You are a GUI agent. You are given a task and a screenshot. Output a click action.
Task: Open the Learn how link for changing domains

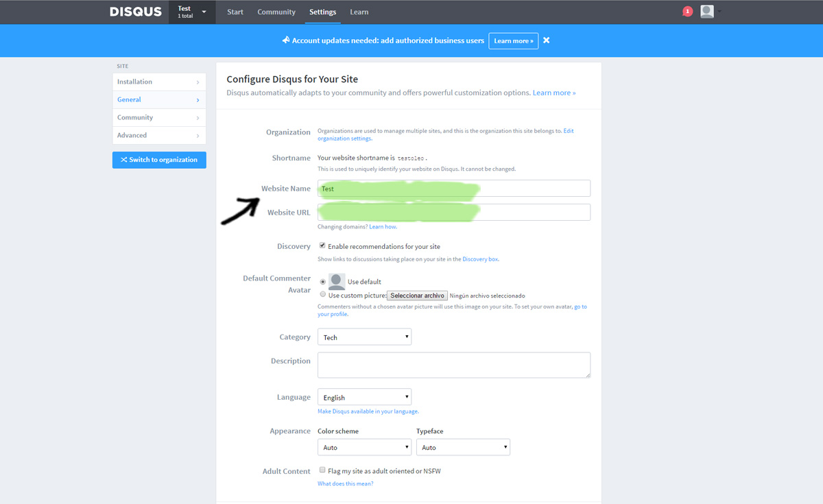[383, 226]
